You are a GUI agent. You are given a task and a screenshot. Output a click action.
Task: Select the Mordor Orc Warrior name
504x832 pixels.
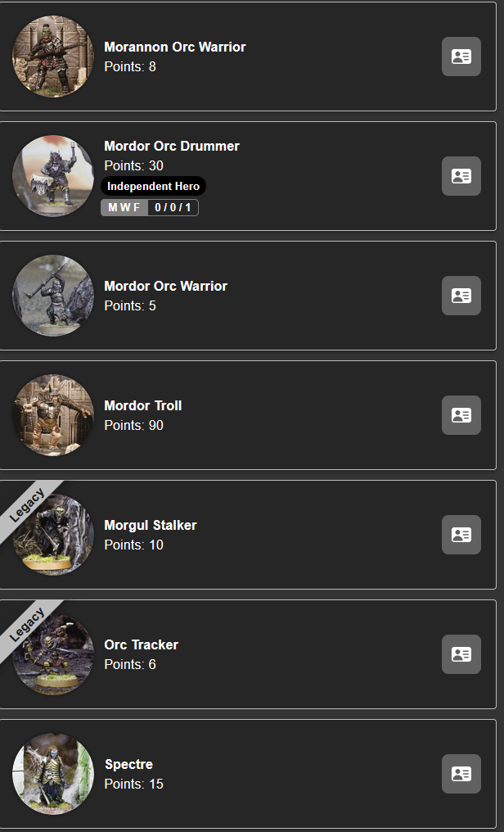click(166, 286)
